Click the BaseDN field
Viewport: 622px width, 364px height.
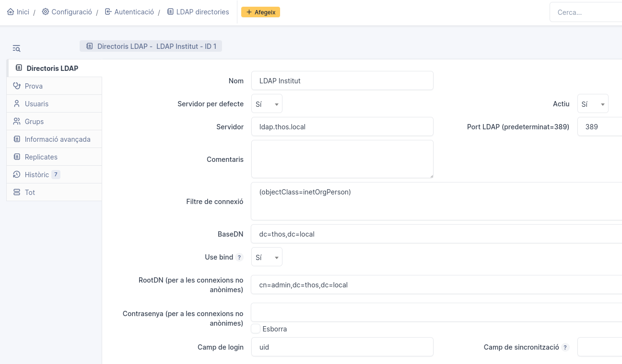point(436,234)
